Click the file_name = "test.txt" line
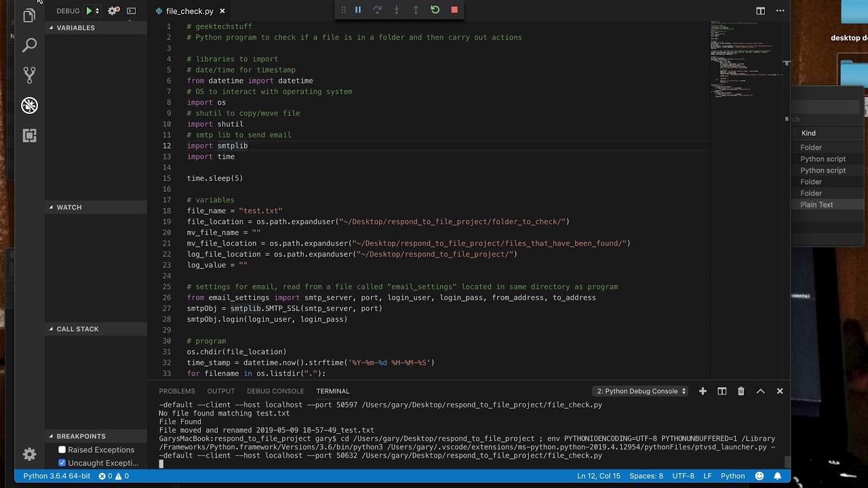The width and height of the screenshot is (868, 488). coord(235,211)
